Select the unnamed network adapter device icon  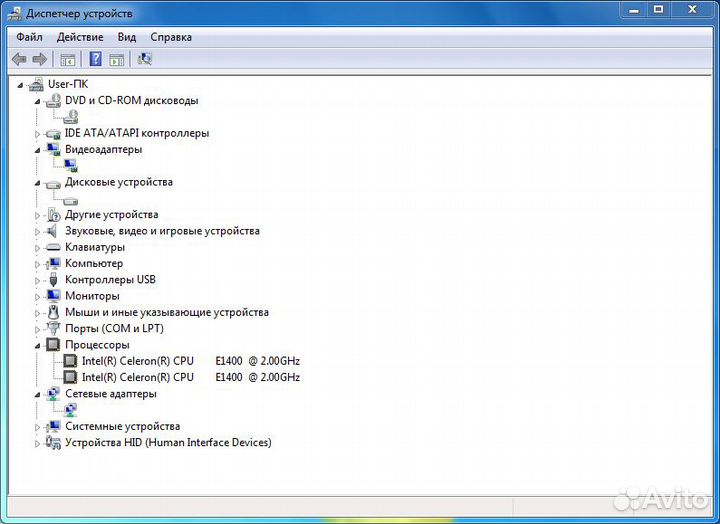coord(70,410)
